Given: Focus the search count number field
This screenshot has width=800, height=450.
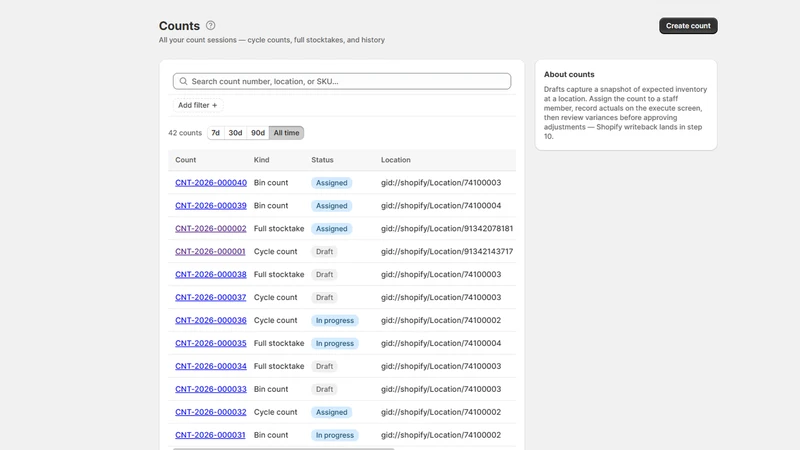Looking at the screenshot, I should pyautogui.click(x=342, y=81).
